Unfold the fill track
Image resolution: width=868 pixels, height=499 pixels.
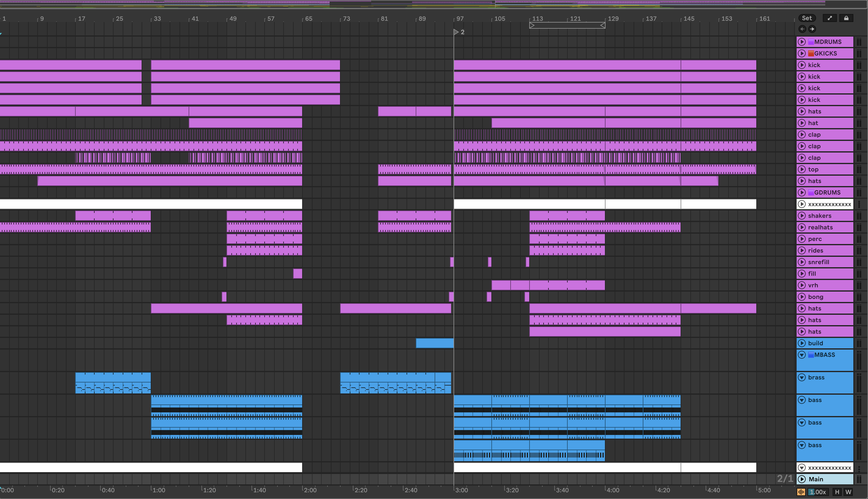pos(802,274)
